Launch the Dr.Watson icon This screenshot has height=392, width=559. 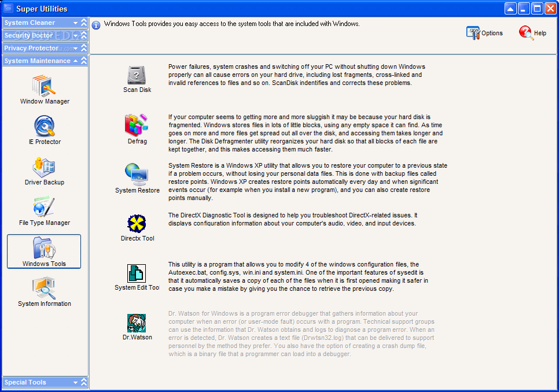(137, 323)
